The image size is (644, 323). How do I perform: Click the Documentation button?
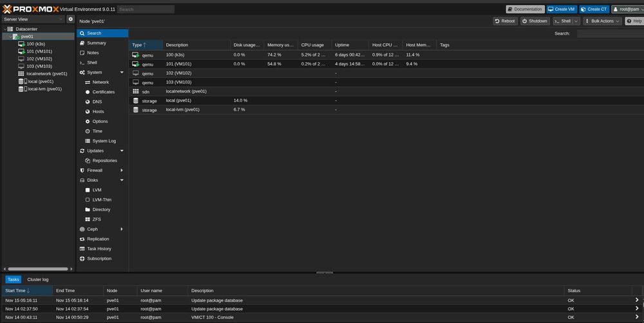coord(525,10)
